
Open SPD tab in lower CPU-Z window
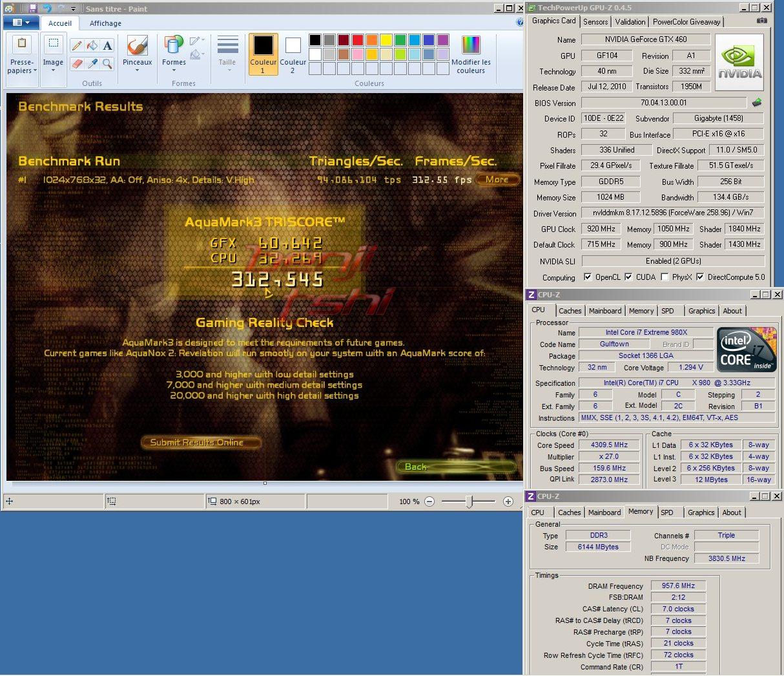(667, 512)
